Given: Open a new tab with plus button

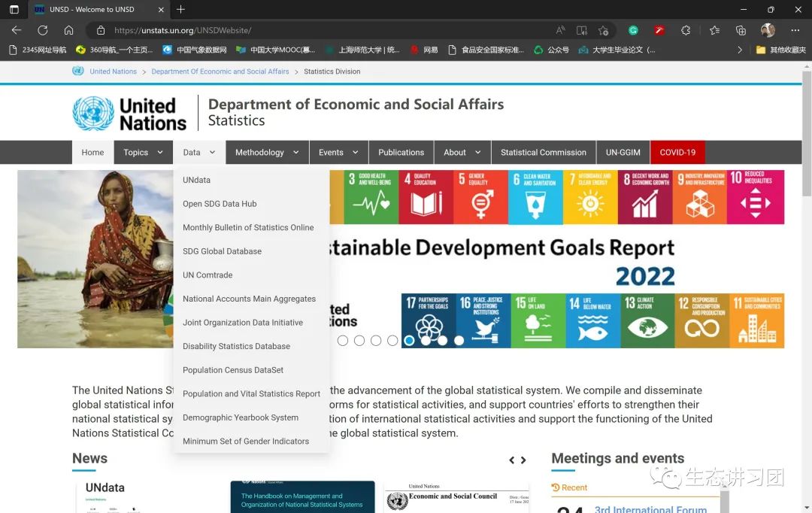Looking at the screenshot, I should tap(180, 9).
